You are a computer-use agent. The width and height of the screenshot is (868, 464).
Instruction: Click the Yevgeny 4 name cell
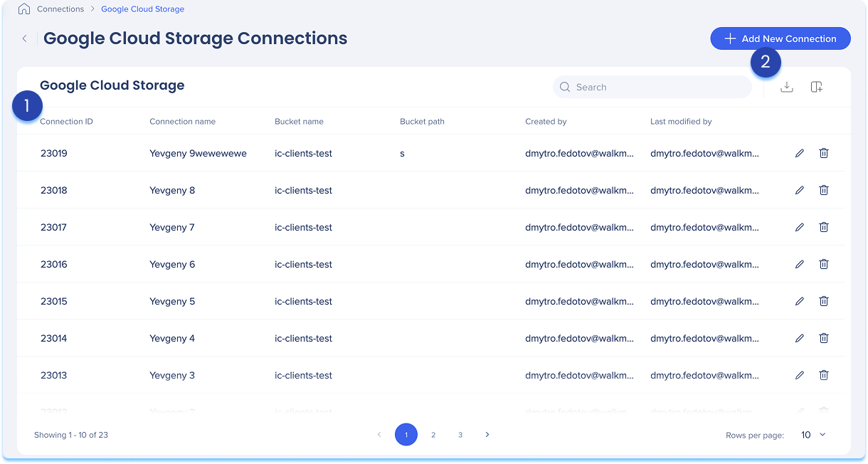coord(172,338)
